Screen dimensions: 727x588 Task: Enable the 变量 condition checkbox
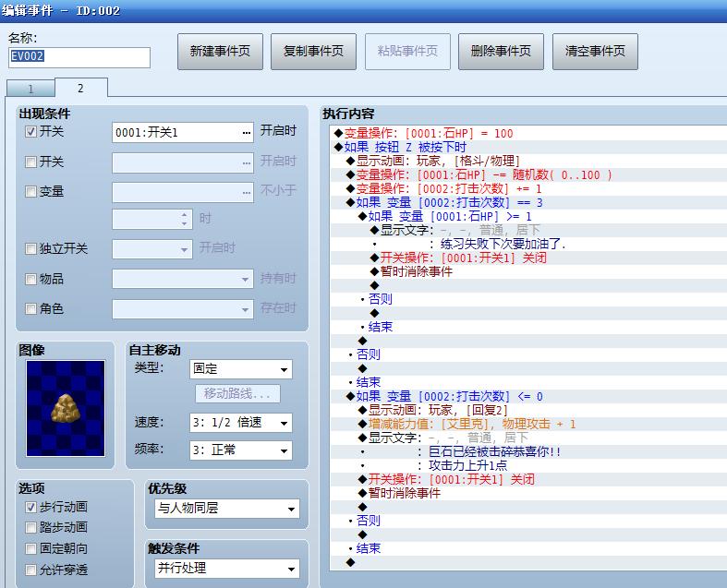pyautogui.click(x=30, y=191)
